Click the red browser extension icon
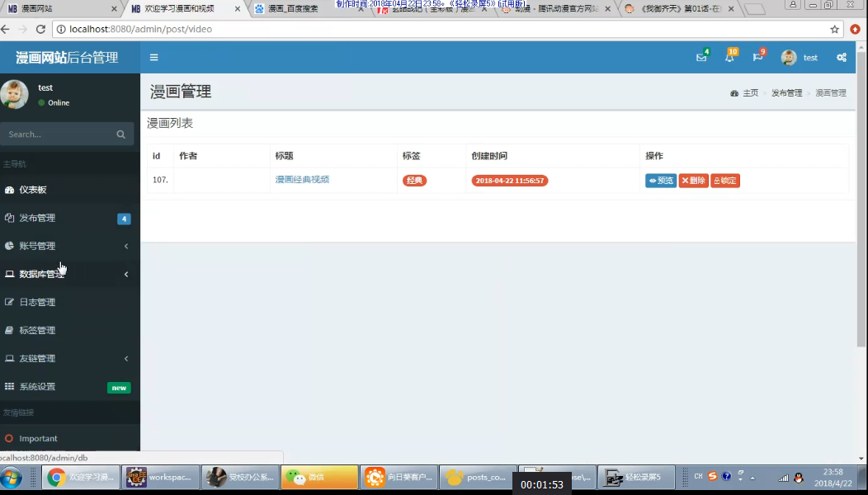 [856, 30]
